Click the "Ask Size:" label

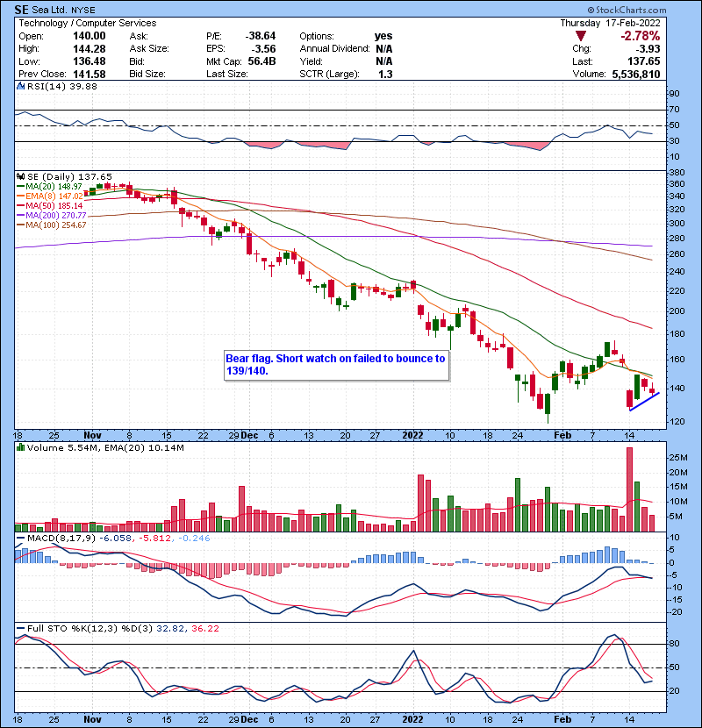[149, 49]
